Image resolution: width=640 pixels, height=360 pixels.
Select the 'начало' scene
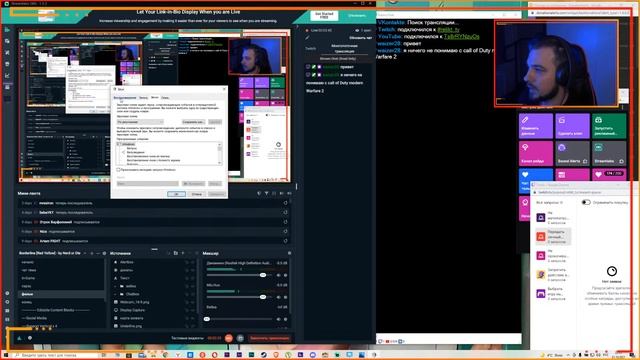(61, 262)
